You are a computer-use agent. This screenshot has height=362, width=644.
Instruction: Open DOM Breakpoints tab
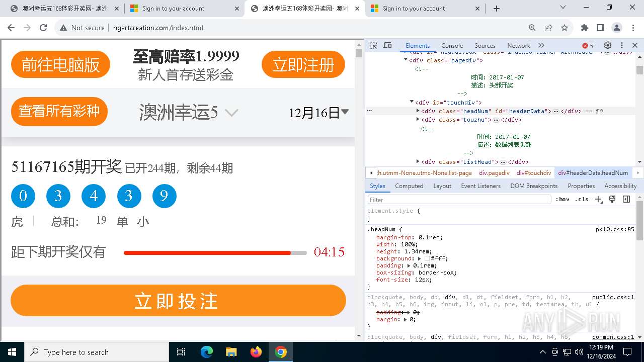click(x=534, y=186)
